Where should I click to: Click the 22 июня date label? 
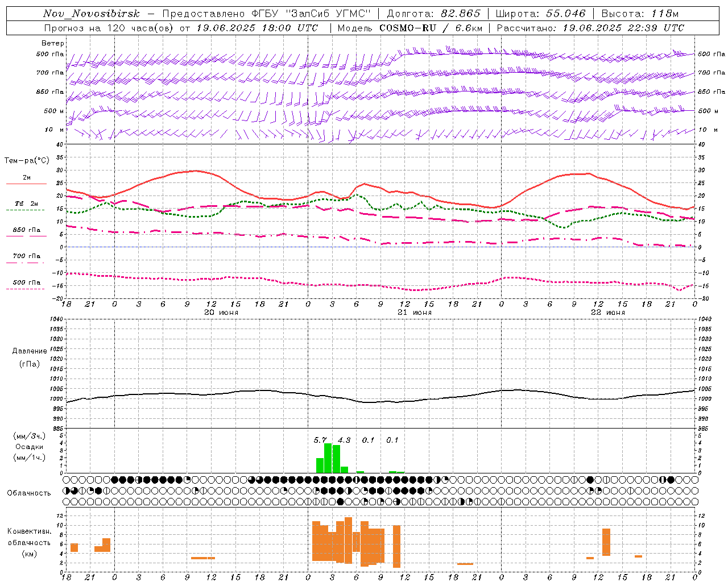tap(608, 312)
